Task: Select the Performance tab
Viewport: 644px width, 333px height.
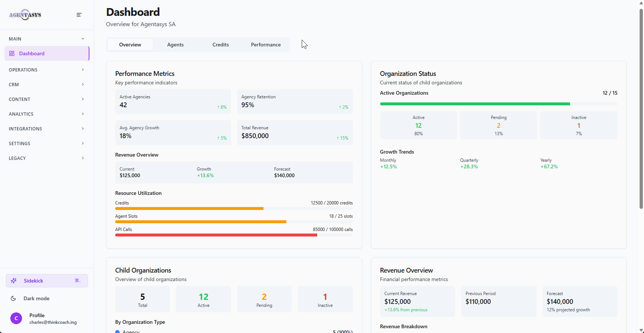Action: pyautogui.click(x=266, y=45)
